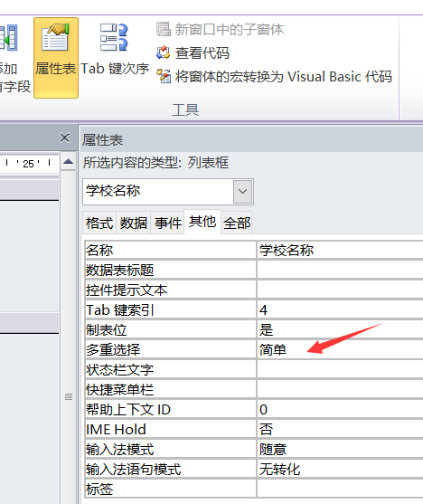
Task: Click the scrollbar up arrow
Action: pyautogui.click(x=68, y=162)
